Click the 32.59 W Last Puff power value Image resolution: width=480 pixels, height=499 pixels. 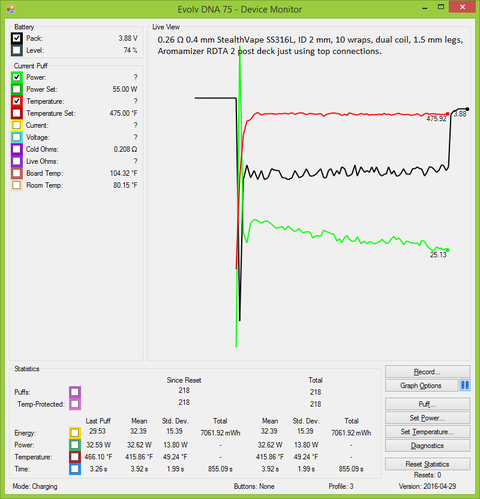99,445
